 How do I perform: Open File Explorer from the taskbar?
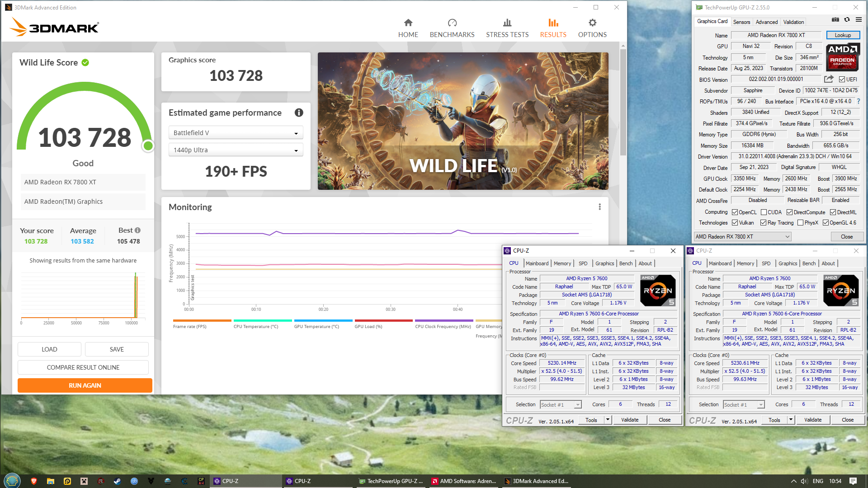click(x=50, y=481)
